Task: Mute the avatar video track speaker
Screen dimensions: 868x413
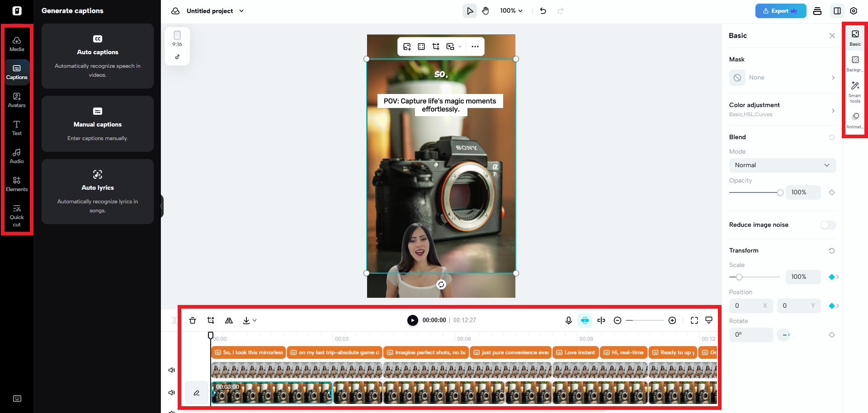Action: click(x=172, y=370)
